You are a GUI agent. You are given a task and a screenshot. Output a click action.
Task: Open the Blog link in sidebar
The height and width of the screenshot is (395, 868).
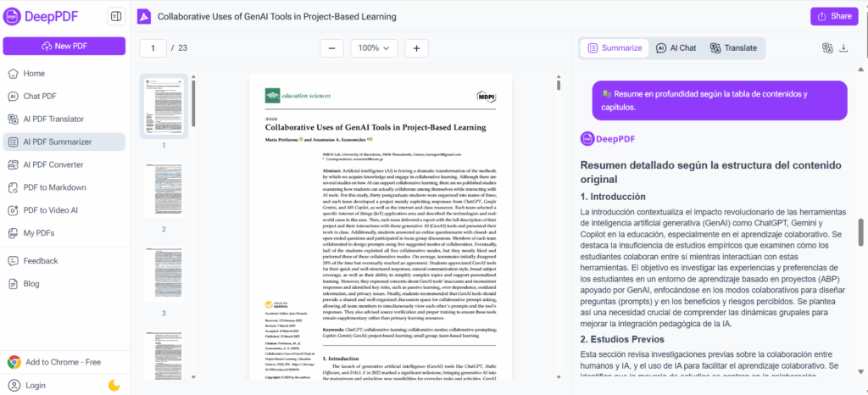64,284
